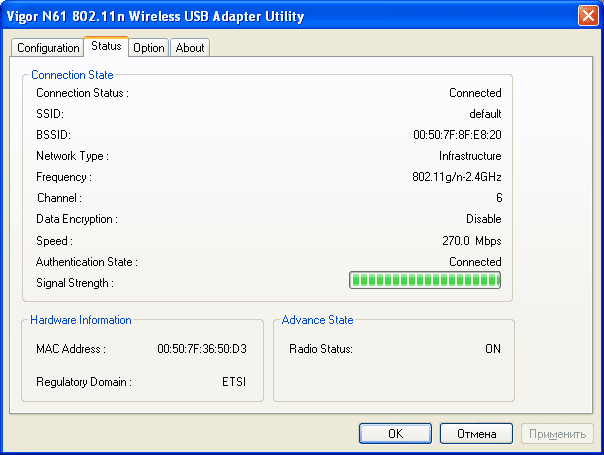Click the 'Connection State' group heading
The height and width of the screenshot is (455, 604).
[72, 75]
